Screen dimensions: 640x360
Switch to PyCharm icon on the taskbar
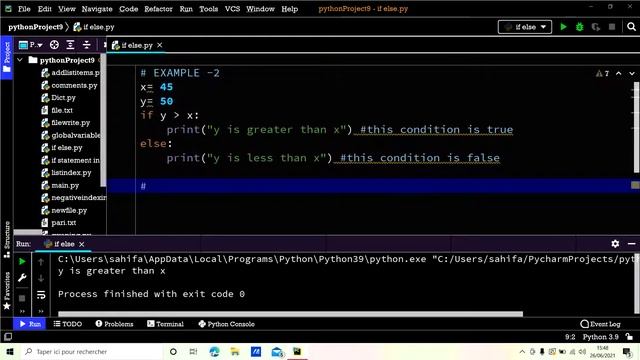click(297, 351)
